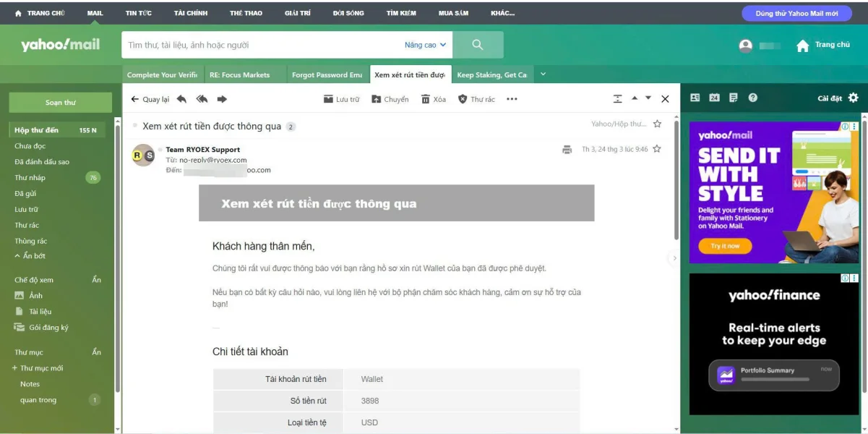Open MUA SẮM in the top navigation
Image resolution: width=868 pixels, height=434 pixels.
(453, 13)
